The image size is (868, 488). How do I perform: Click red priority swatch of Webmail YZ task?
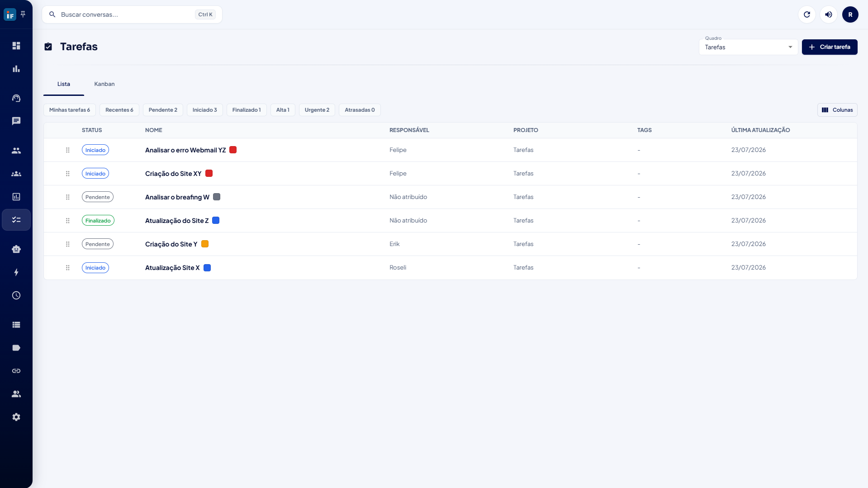click(233, 150)
